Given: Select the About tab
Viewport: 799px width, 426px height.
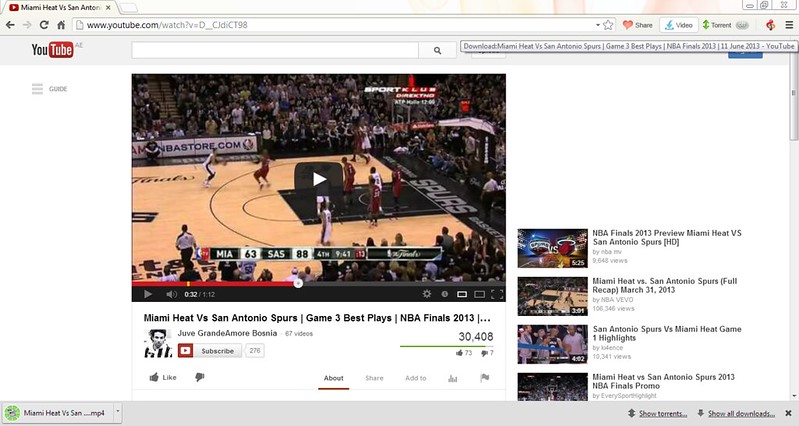Looking at the screenshot, I should pos(334,378).
